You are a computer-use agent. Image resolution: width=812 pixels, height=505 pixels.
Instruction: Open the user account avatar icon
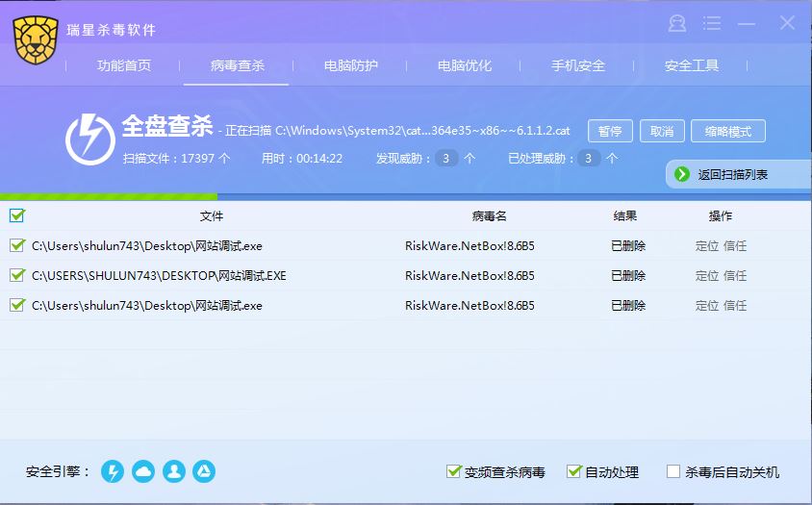coord(677,23)
